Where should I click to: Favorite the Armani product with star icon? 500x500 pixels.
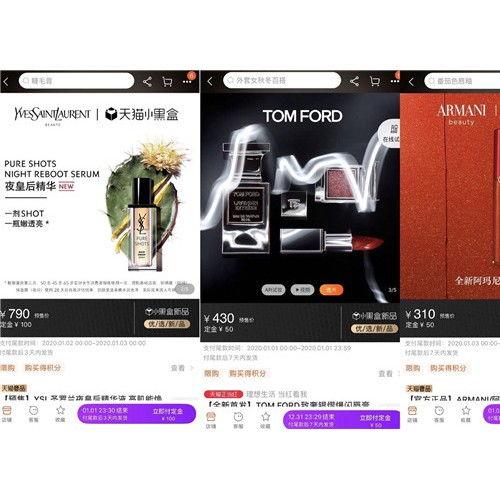pyautogui.click(x=466, y=413)
